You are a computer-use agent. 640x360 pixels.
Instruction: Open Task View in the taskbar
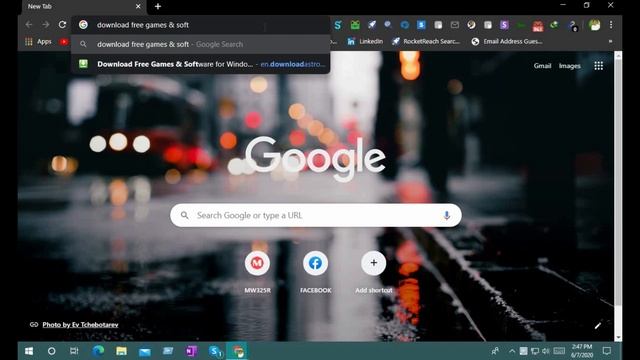click(x=74, y=351)
